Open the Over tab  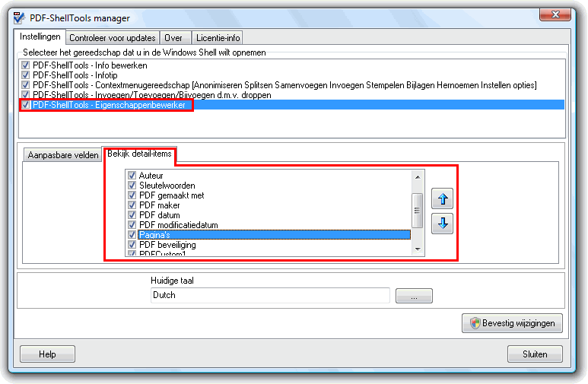pyautogui.click(x=173, y=38)
